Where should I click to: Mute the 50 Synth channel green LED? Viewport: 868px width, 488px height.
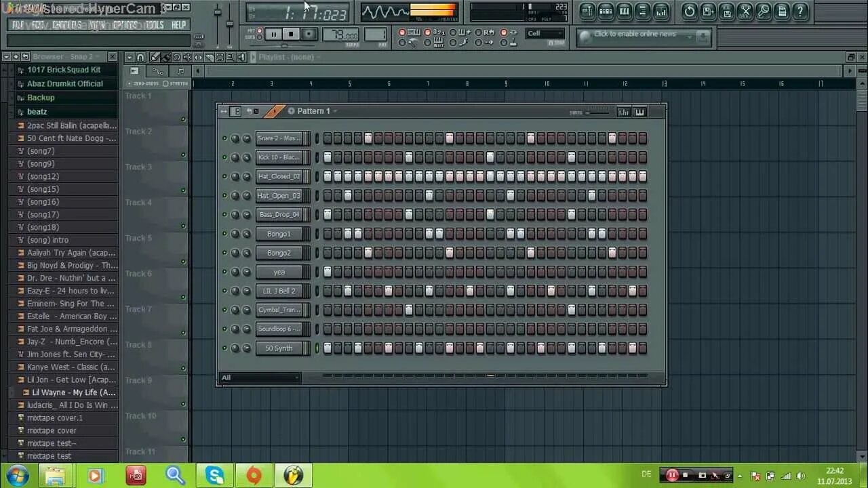pyautogui.click(x=224, y=348)
